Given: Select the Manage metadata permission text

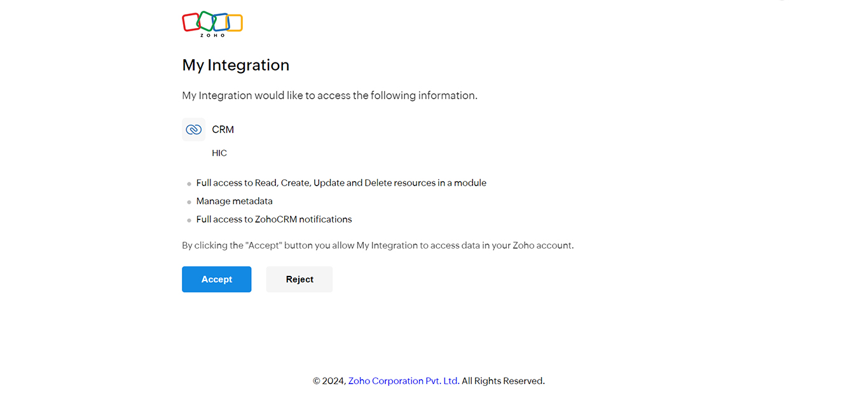Looking at the screenshot, I should 234,201.
